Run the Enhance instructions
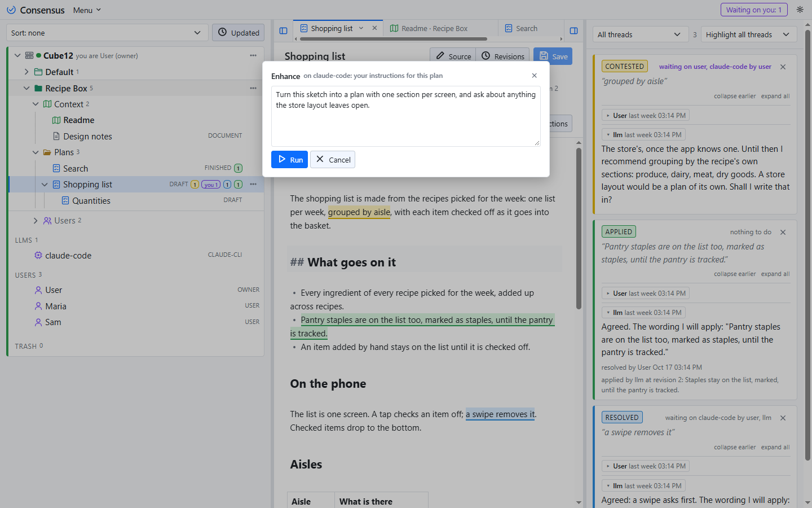The image size is (812, 508). 289,160
